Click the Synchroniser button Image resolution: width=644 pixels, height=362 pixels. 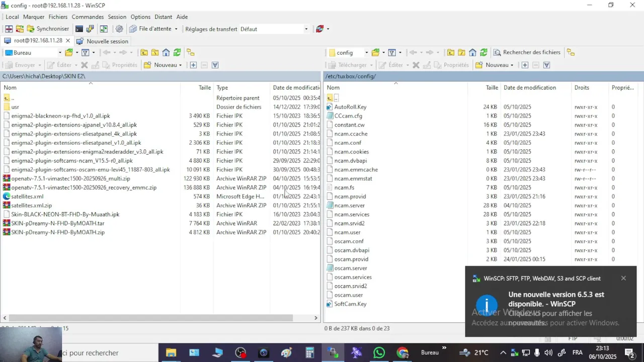pyautogui.click(x=48, y=29)
